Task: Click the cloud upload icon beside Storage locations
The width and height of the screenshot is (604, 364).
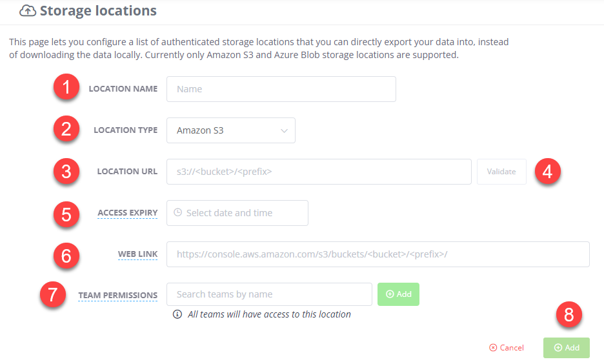Action: click(28, 11)
